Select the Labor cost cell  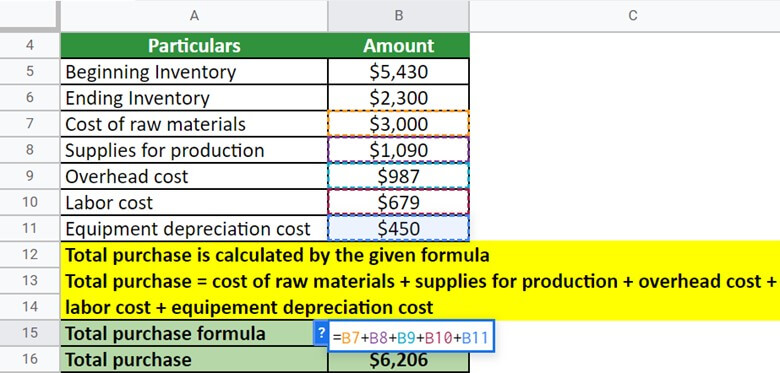[x=194, y=202]
